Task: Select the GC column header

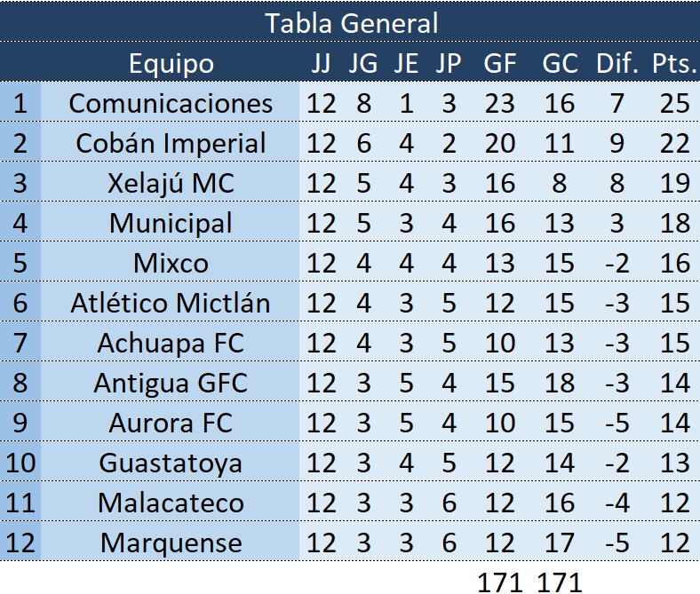Action: 560,64
